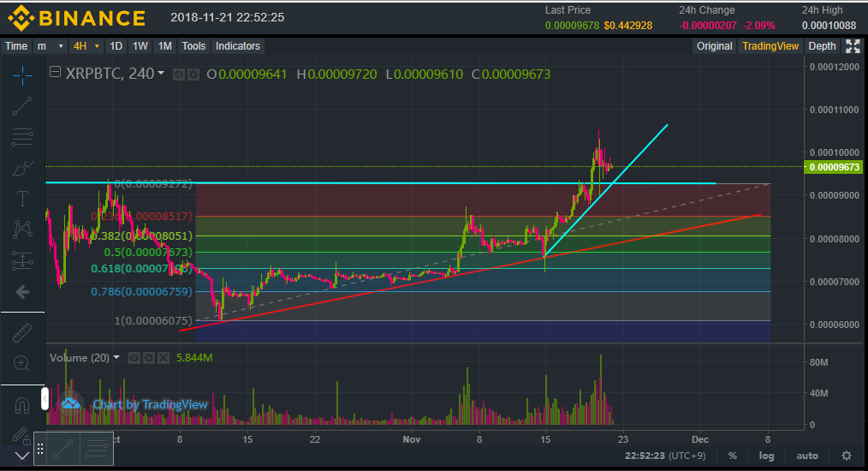This screenshot has width=868, height=471.
Task: Click the Binance logo
Action: click(76, 18)
